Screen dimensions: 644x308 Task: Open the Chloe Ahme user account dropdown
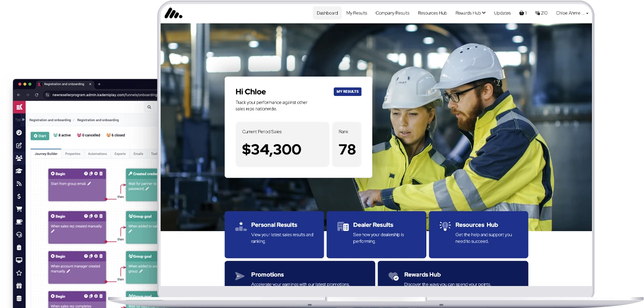tap(572, 13)
